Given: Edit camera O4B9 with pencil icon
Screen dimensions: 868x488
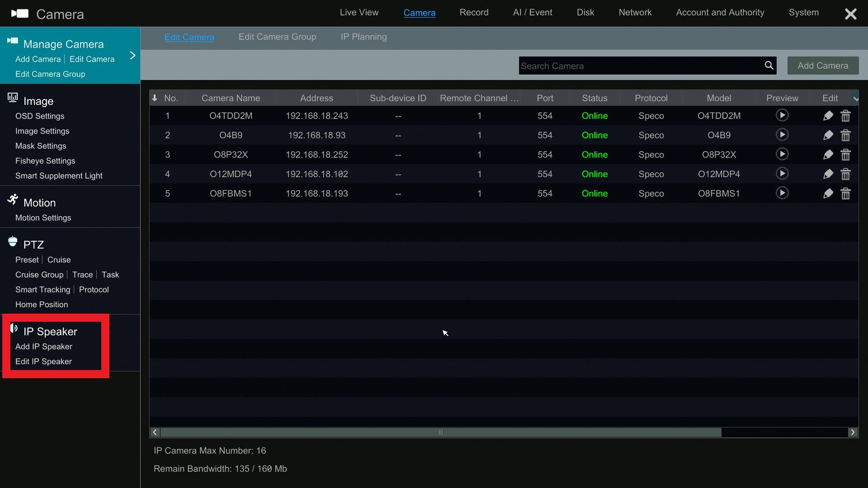Looking at the screenshot, I should point(828,135).
